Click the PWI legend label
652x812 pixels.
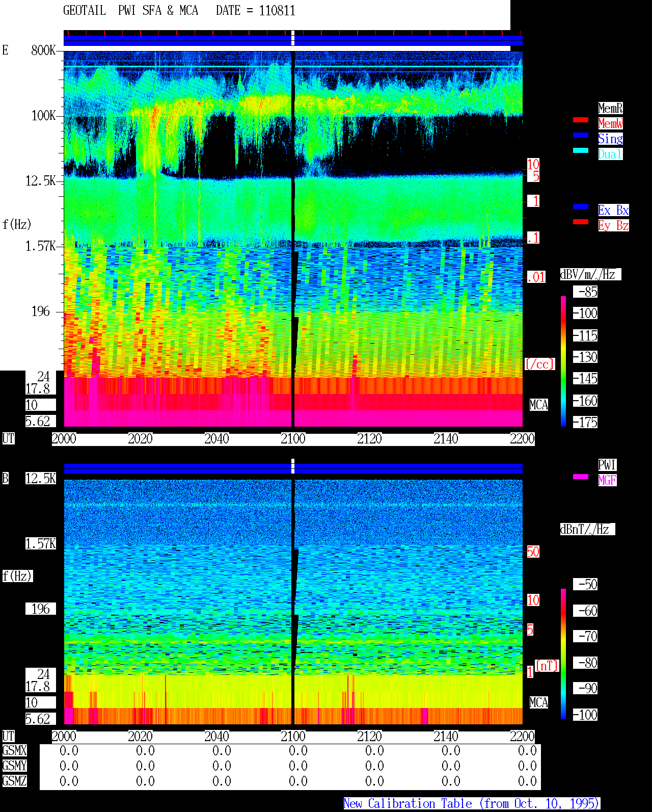[x=607, y=465]
